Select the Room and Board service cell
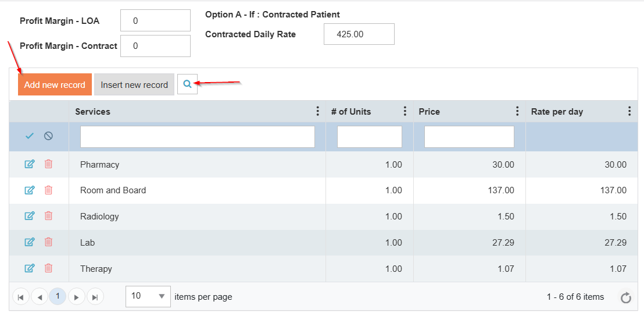Viewport: 644px width, 312px height. click(197, 190)
